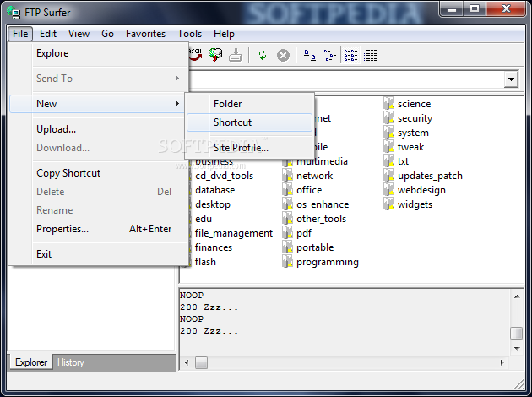This screenshot has width=532, height=397.
Task: Open the Favorites menu
Action: pos(145,34)
